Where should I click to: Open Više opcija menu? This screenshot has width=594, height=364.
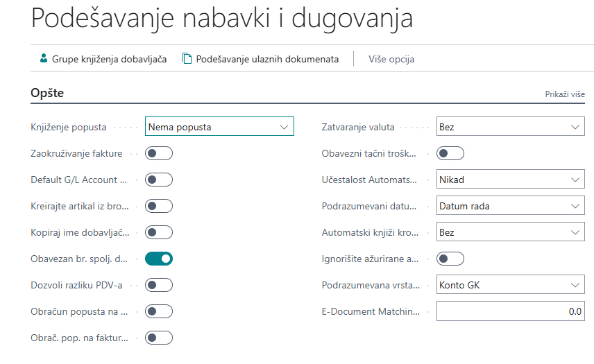(x=391, y=59)
